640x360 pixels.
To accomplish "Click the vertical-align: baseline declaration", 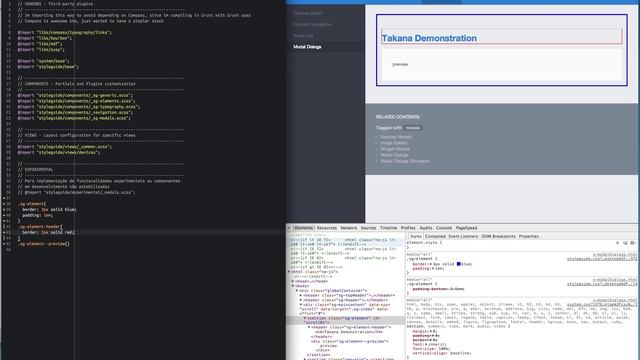I will [x=441, y=353].
